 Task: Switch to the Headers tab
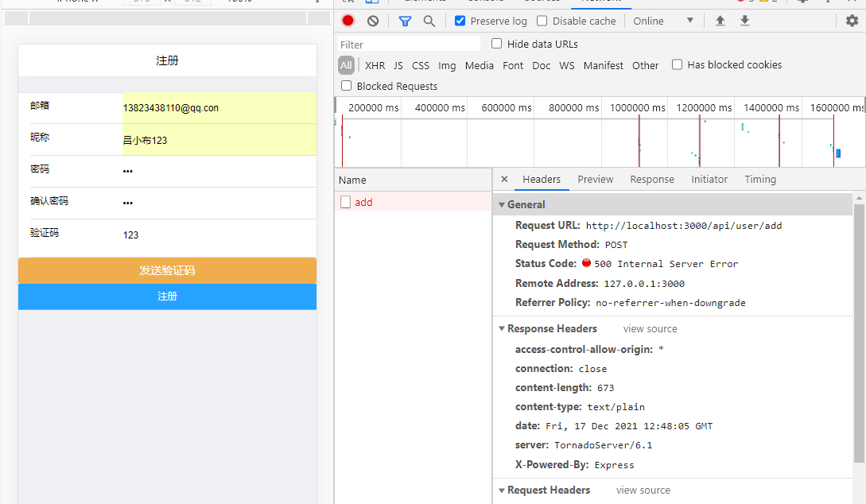point(542,180)
